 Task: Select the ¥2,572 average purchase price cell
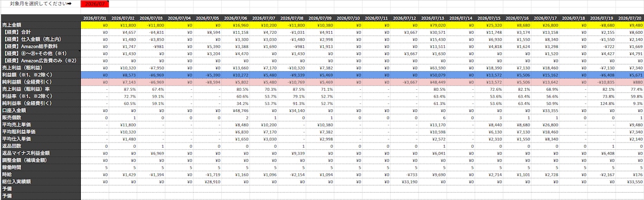[433, 139]
